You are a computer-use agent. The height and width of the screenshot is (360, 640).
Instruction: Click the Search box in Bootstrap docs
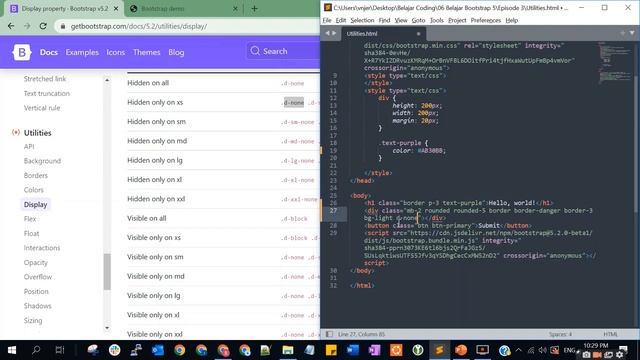coord(284,51)
